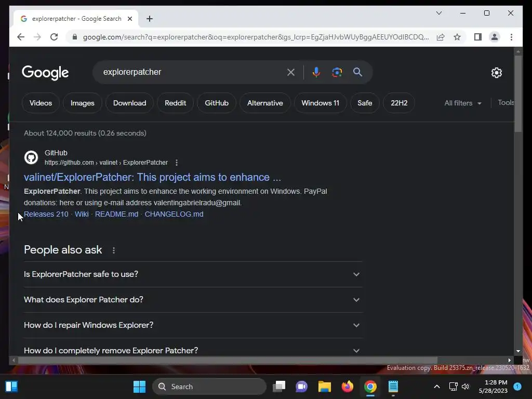
Task: Open Task View on taskbar
Action: coord(279,387)
